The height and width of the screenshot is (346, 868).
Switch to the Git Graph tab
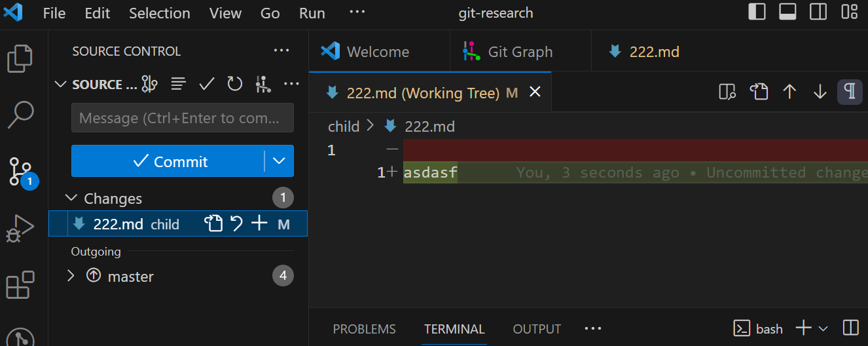point(520,52)
